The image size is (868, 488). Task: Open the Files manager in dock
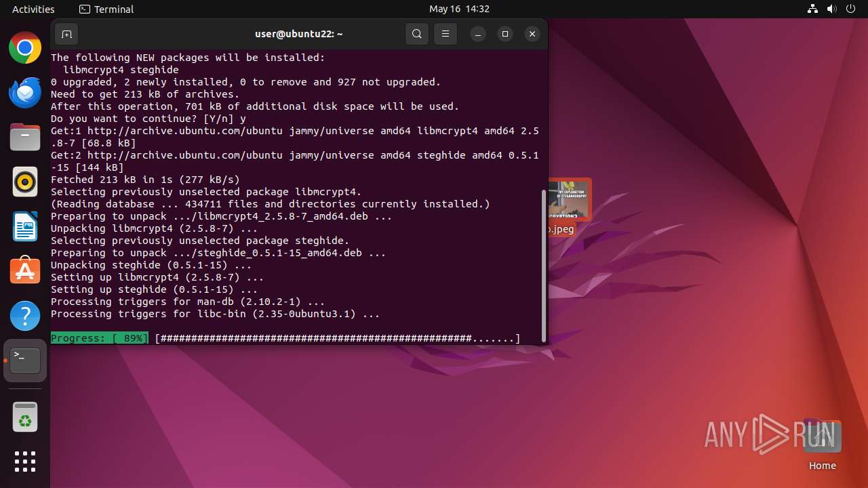coord(25,138)
